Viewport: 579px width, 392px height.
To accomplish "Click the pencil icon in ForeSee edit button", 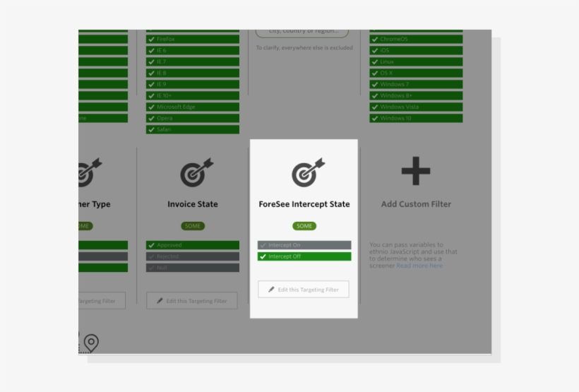I will coord(271,290).
